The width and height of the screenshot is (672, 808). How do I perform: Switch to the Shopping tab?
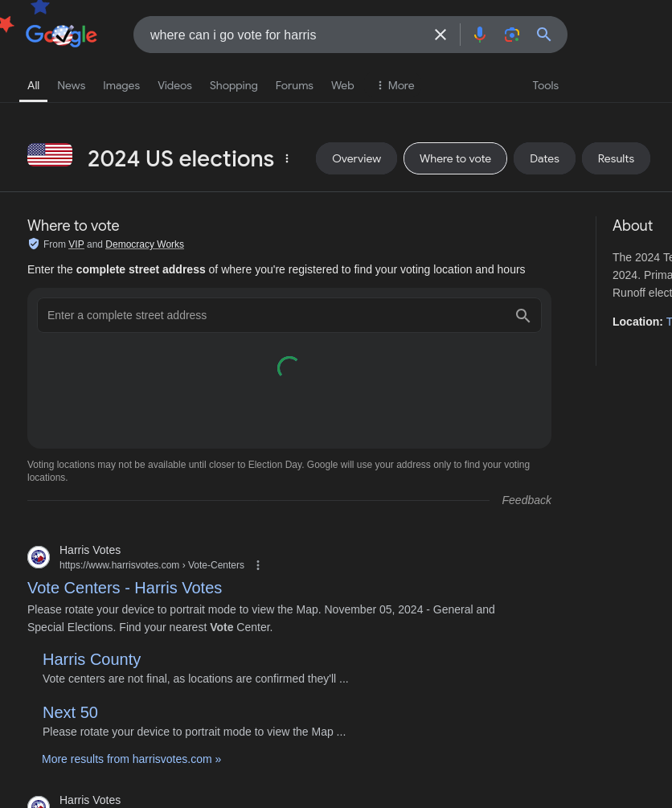pyautogui.click(x=233, y=85)
